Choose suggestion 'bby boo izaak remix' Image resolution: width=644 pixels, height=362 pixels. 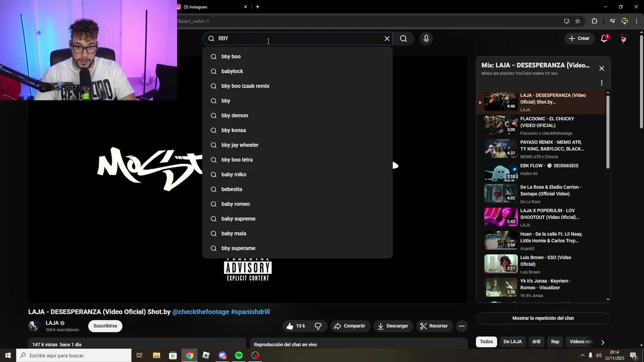(x=297, y=86)
